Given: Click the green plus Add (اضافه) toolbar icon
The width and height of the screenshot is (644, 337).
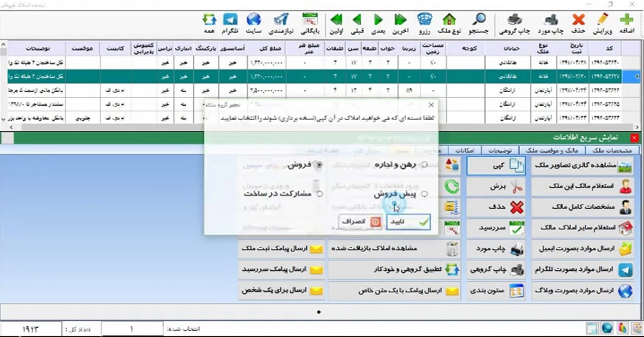Looking at the screenshot, I should pyautogui.click(x=626, y=23).
